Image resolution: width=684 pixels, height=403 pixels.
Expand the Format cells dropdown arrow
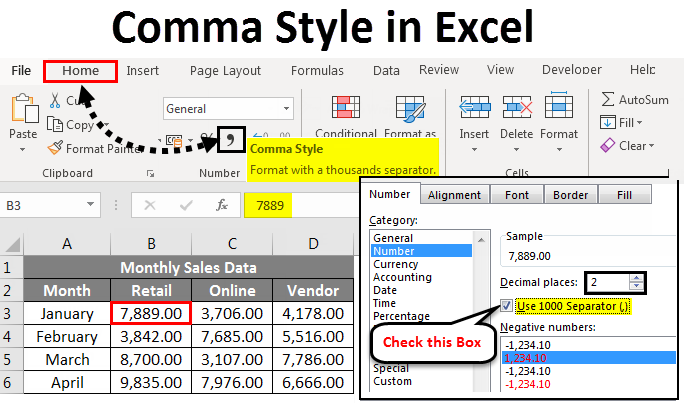pyautogui.click(x=559, y=150)
